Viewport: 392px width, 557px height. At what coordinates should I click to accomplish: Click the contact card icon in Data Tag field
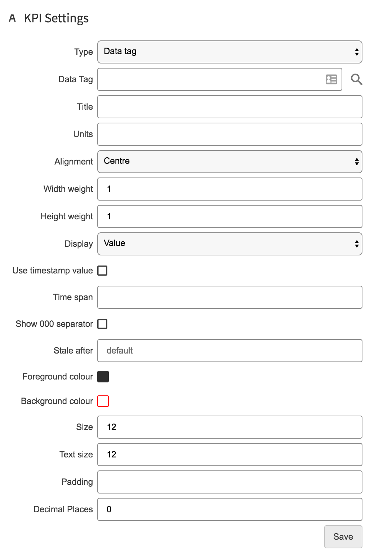(331, 79)
